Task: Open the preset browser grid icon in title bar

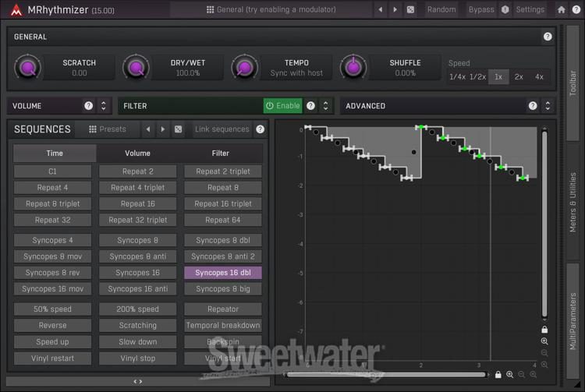Action: 210,9
